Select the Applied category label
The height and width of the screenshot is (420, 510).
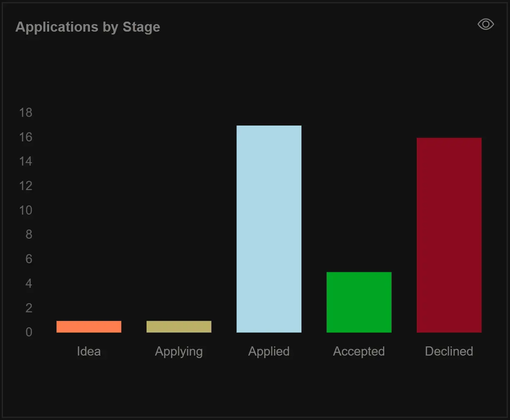pos(269,351)
